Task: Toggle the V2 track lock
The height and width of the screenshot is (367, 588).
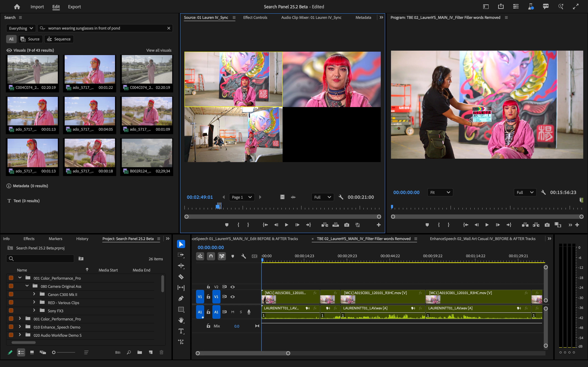Action: 208,287
